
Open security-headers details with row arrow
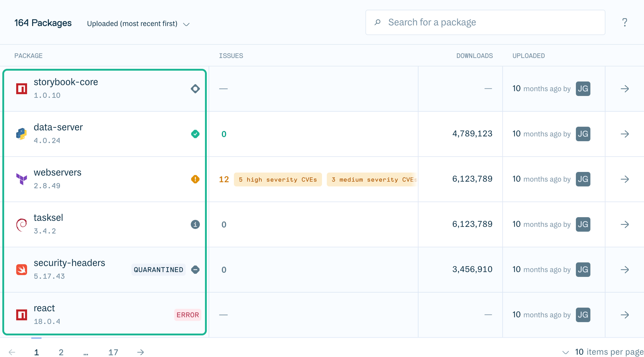(625, 270)
